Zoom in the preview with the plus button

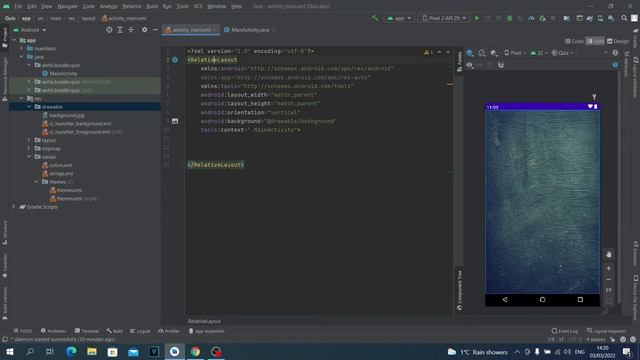click(x=609, y=269)
